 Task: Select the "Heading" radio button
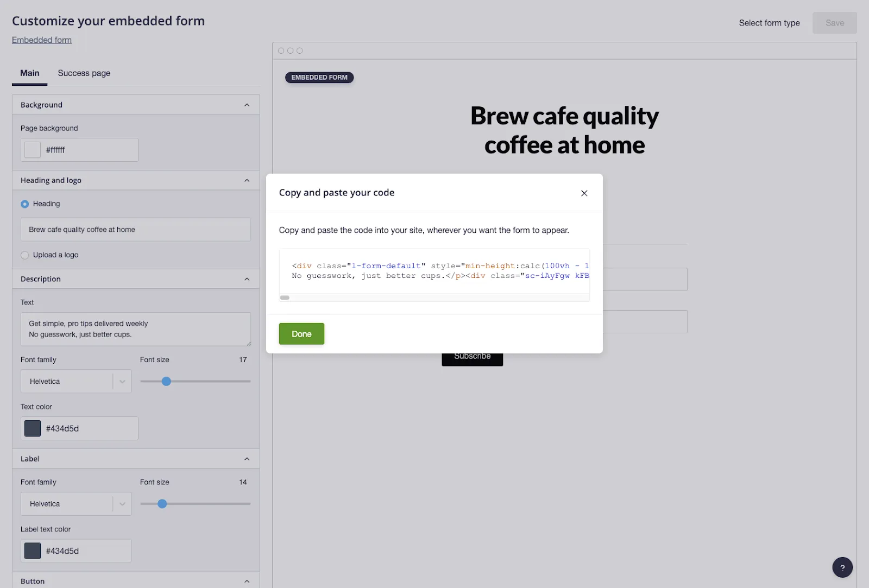tap(24, 204)
